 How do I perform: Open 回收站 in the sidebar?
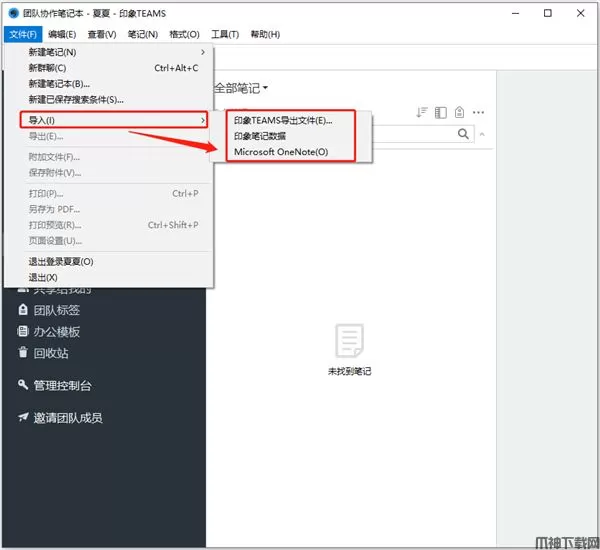[51, 353]
